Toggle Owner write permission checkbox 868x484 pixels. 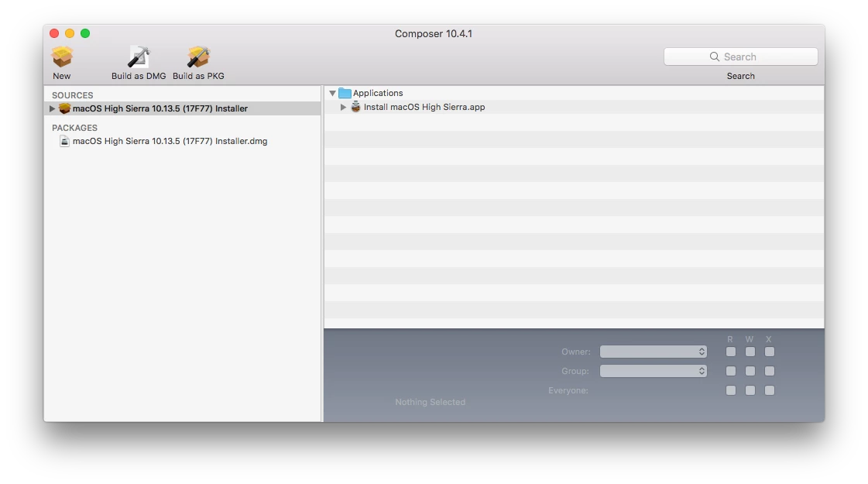pyautogui.click(x=750, y=352)
